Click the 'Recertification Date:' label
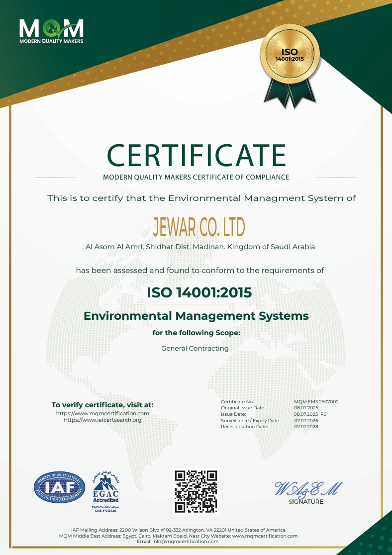The image size is (392, 555). [x=244, y=427]
